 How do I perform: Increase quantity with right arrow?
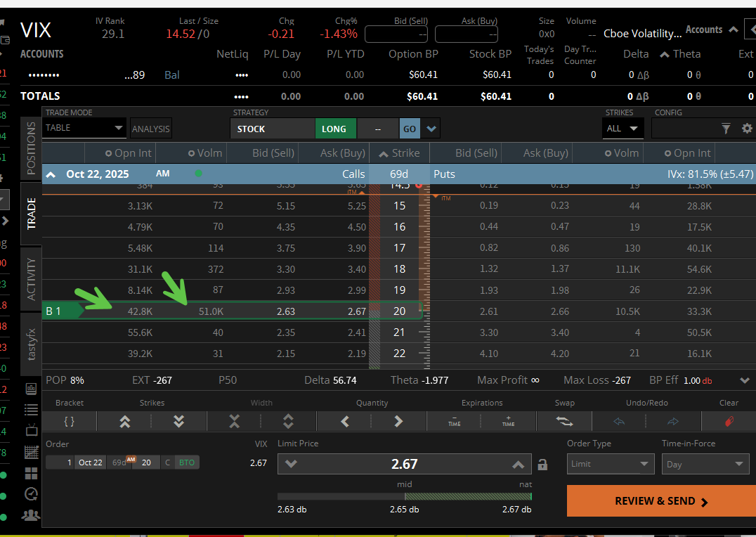coord(398,422)
